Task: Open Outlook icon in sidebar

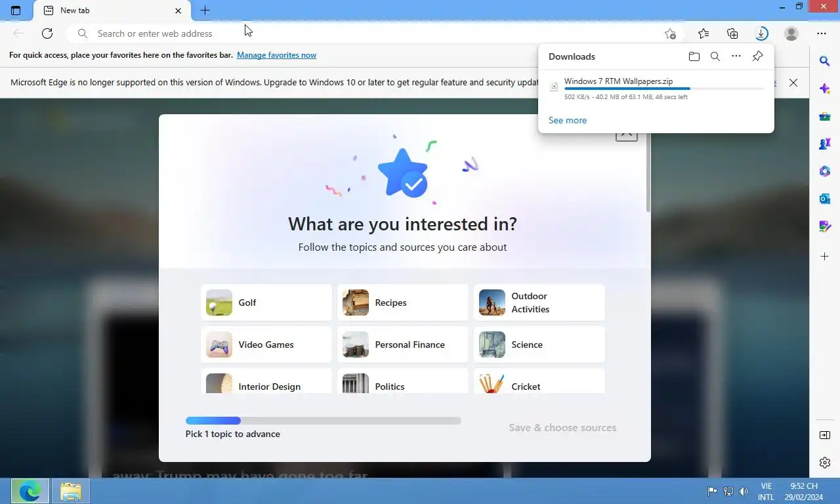Action: [825, 199]
